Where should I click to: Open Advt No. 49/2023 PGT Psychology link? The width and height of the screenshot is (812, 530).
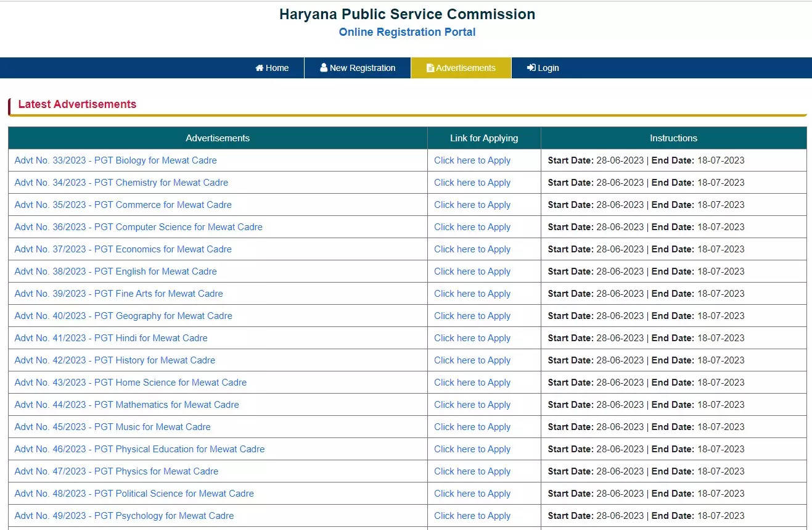(x=125, y=516)
